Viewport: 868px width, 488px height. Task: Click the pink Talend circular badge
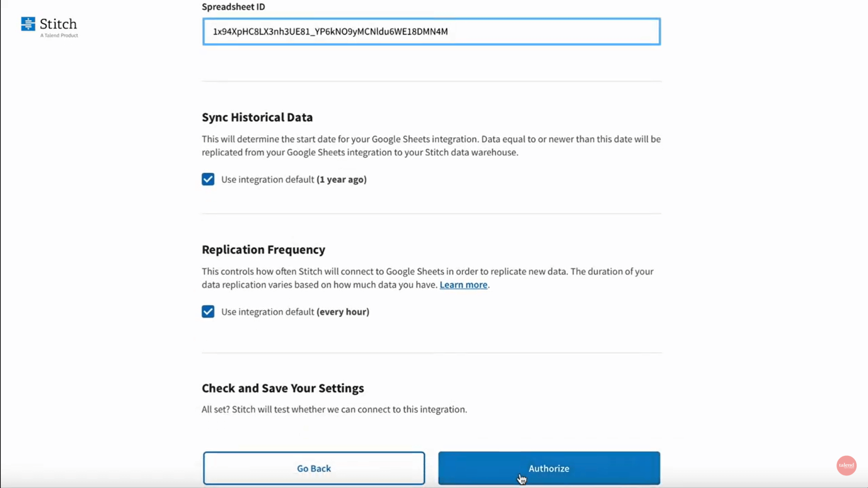846,465
